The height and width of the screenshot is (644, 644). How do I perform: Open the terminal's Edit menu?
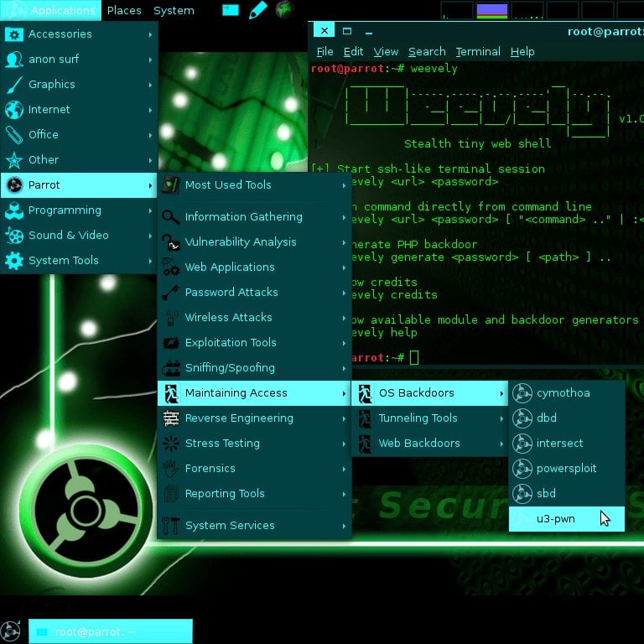(x=353, y=51)
